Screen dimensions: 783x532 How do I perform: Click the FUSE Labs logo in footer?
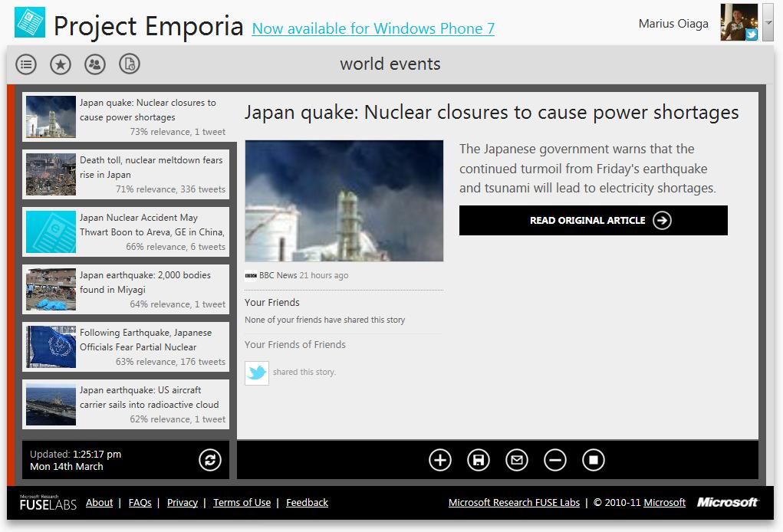pos(48,503)
